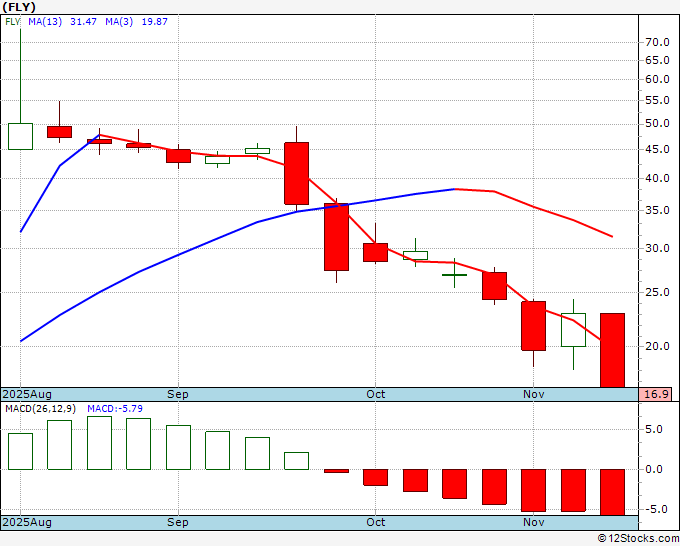Click the 55.0 price axis label

[x=657, y=101]
